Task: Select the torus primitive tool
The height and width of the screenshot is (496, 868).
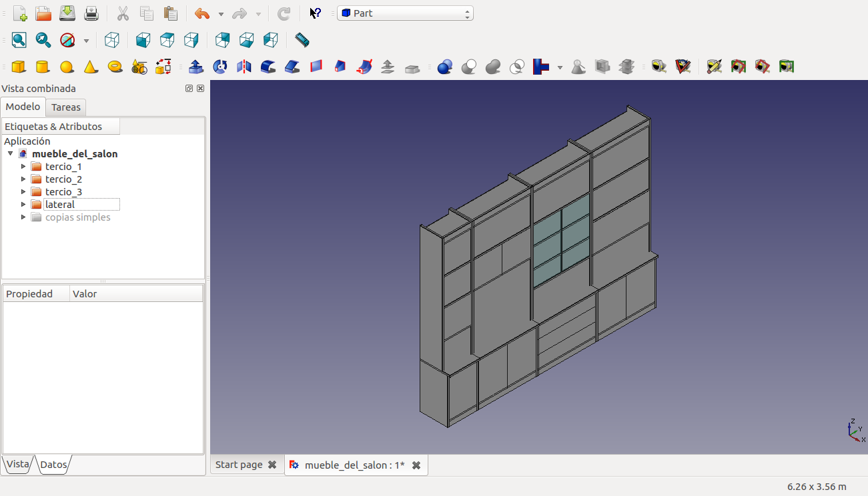Action: (x=115, y=67)
